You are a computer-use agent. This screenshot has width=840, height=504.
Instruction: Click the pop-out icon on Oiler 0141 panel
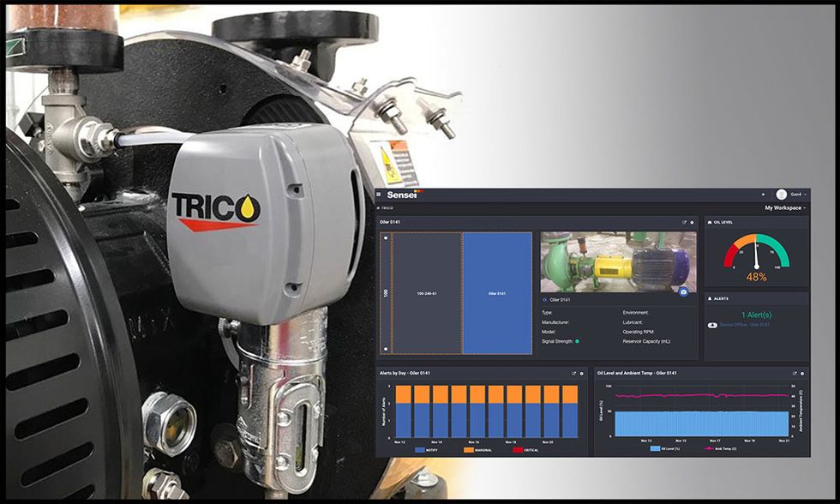tap(685, 221)
